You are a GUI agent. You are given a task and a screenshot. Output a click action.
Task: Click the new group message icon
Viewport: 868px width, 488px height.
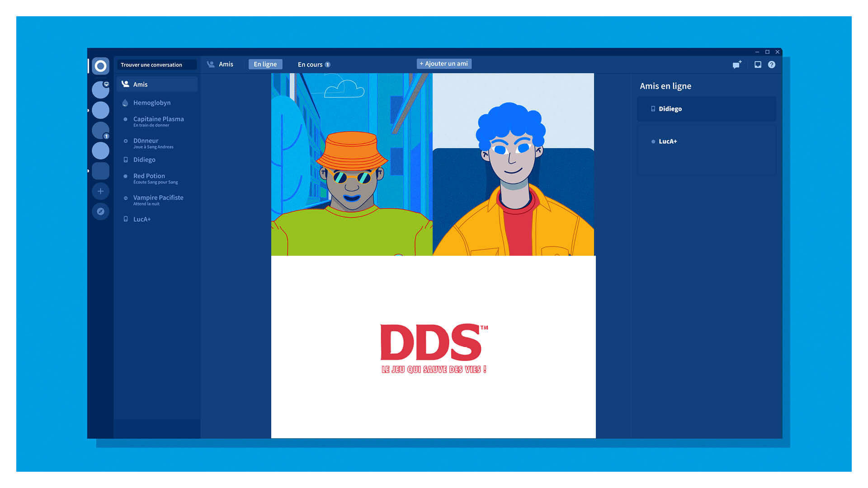point(737,65)
